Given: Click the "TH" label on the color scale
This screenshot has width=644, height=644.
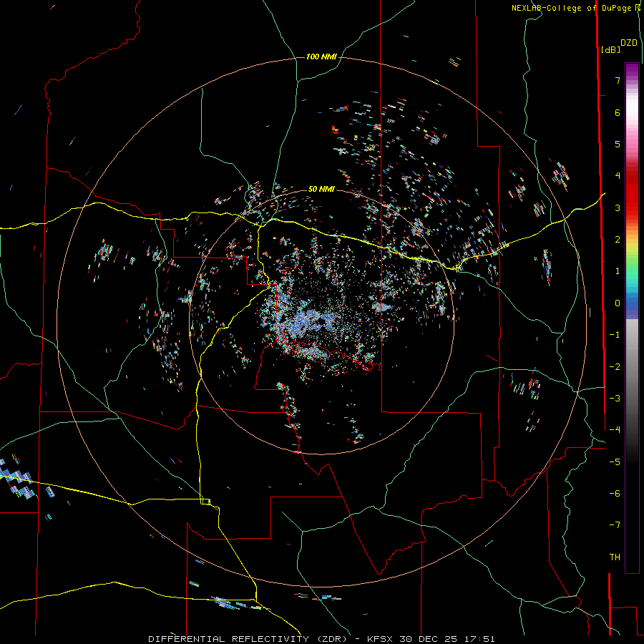Looking at the screenshot, I should [x=615, y=557].
